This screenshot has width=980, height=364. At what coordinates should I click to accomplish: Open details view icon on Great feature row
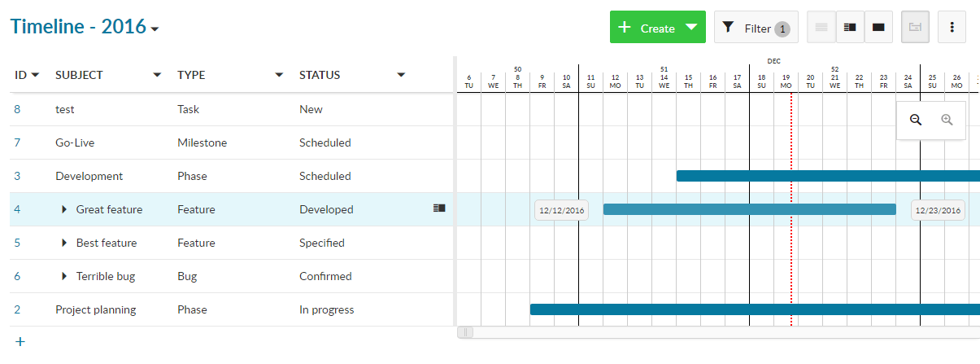439,209
